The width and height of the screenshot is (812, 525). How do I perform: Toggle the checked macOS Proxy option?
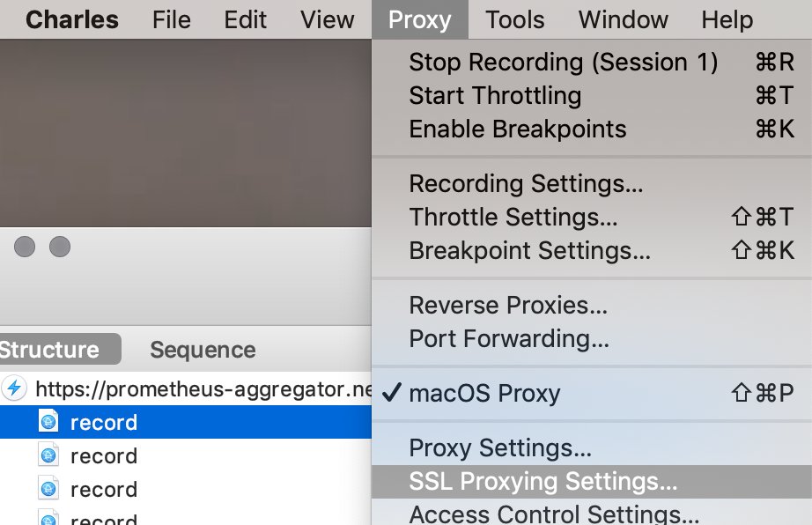coord(592,393)
